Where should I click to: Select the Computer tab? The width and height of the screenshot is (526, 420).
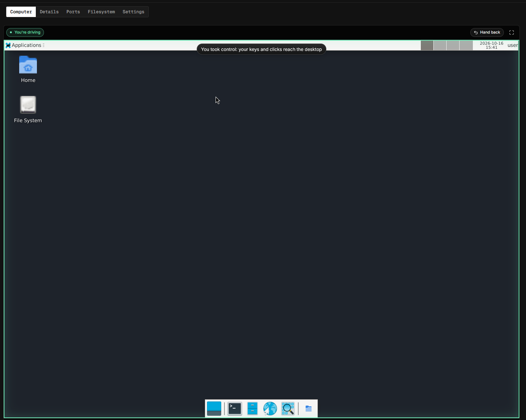[21, 12]
